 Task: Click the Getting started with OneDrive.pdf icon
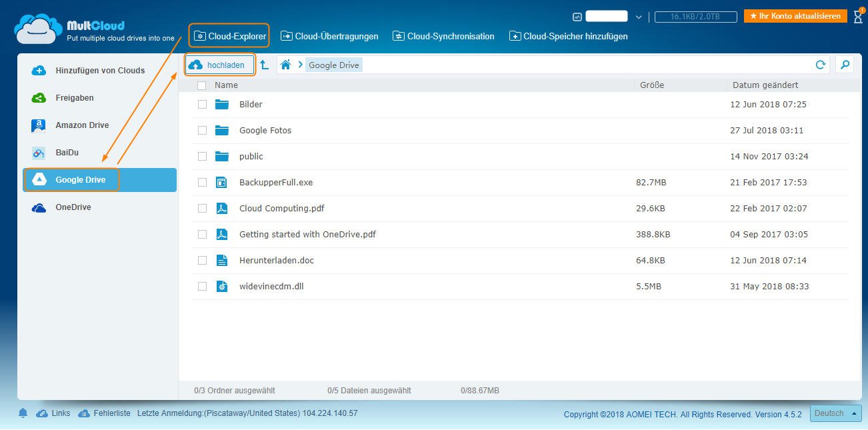(222, 234)
